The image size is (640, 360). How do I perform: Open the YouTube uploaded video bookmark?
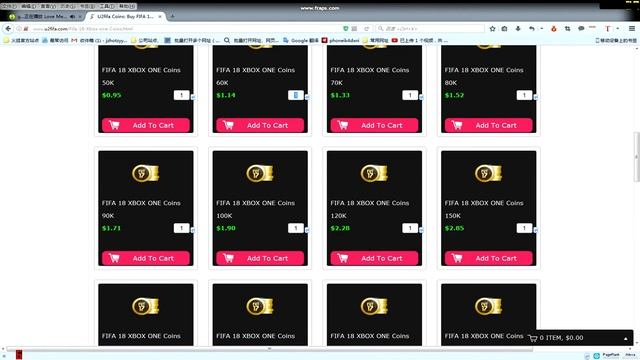pyautogui.click(x=420, y=40)
